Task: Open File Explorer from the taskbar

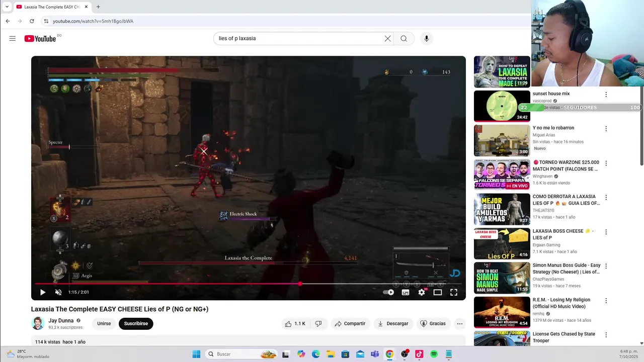Action: click(331, 354)
